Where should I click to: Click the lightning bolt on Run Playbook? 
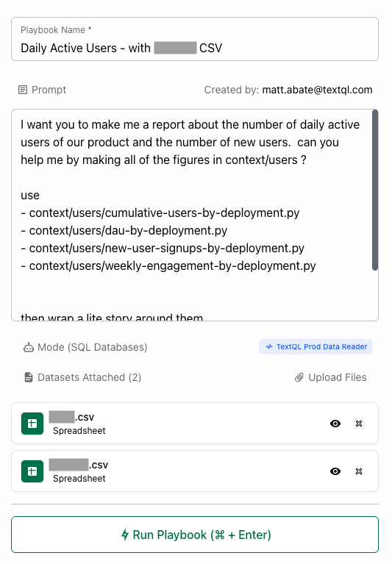(x=125, y=535)
